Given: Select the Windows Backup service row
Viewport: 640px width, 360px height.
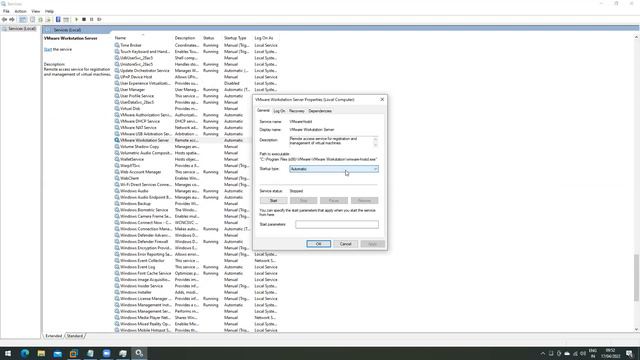Looking at the screenshot, I should [183, 204].
